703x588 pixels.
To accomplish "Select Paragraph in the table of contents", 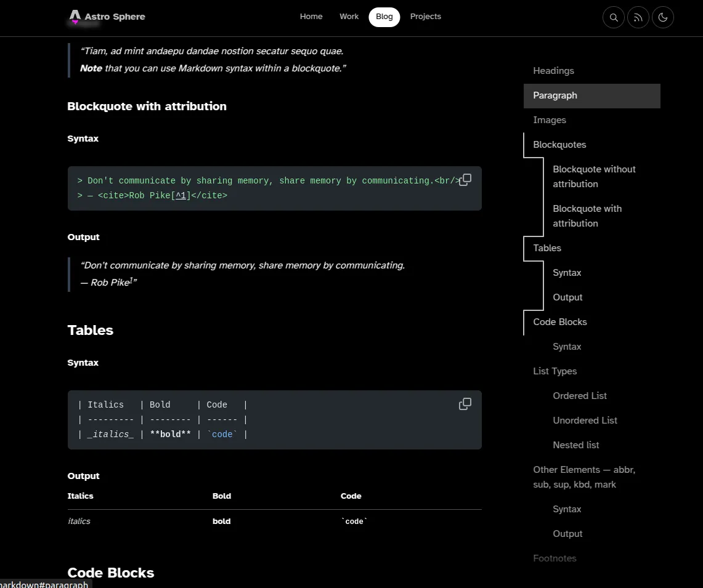I will [x=592, y=95].
